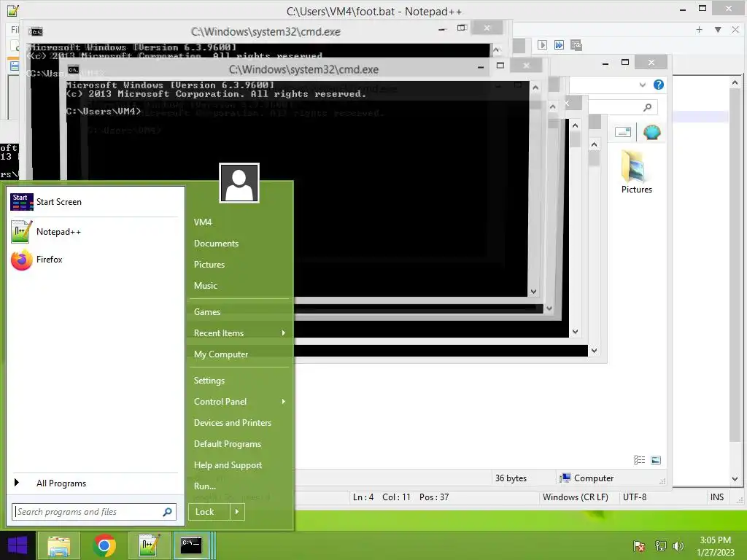The height and width of the screenshot is (560, 747).
Task: Click the preview pane icon in Explorer toolbar
Action: (x=623, y=132)
